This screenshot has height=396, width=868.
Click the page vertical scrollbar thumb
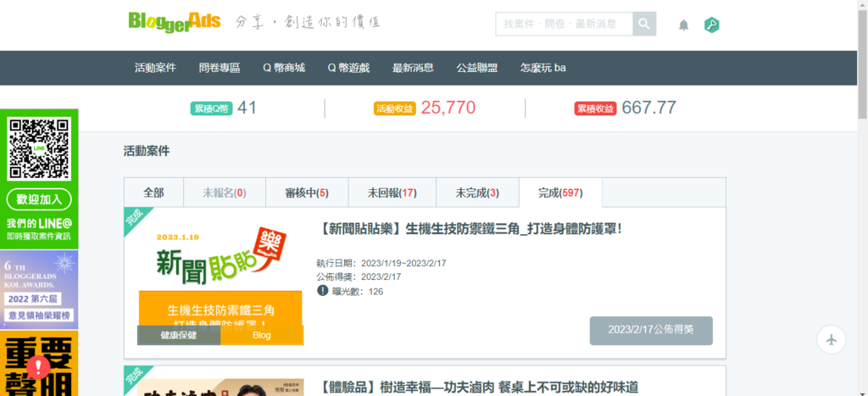pos(862,63)
